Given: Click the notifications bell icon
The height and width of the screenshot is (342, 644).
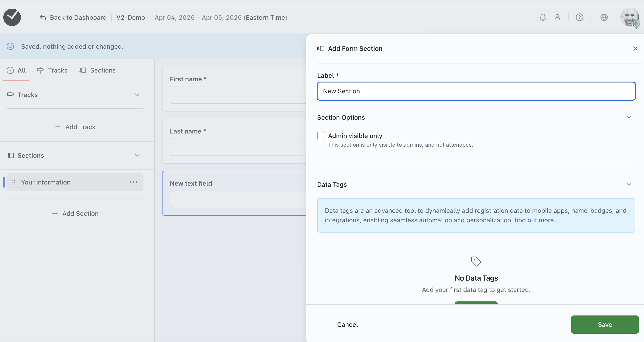Looking at the screenshot, I should pyautogui.click(x=542, y=17).
